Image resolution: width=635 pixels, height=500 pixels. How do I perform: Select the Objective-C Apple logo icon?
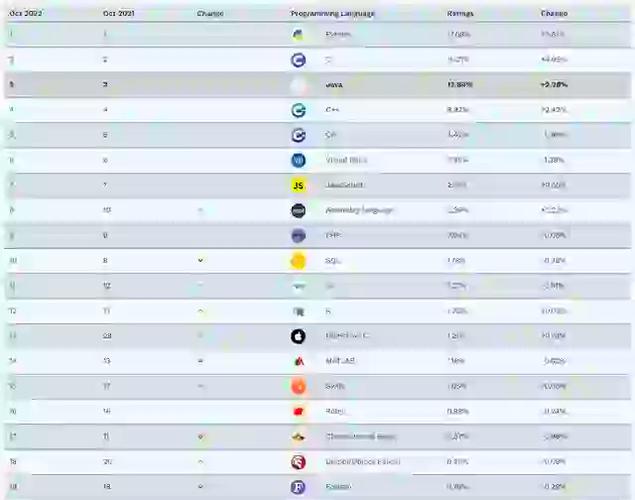[x=298, y=336]
